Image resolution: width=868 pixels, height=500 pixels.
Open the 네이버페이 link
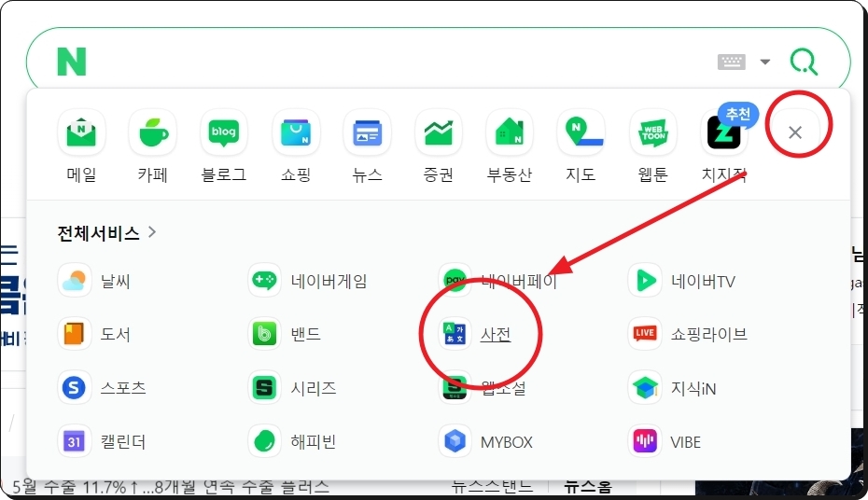[519, 282]
